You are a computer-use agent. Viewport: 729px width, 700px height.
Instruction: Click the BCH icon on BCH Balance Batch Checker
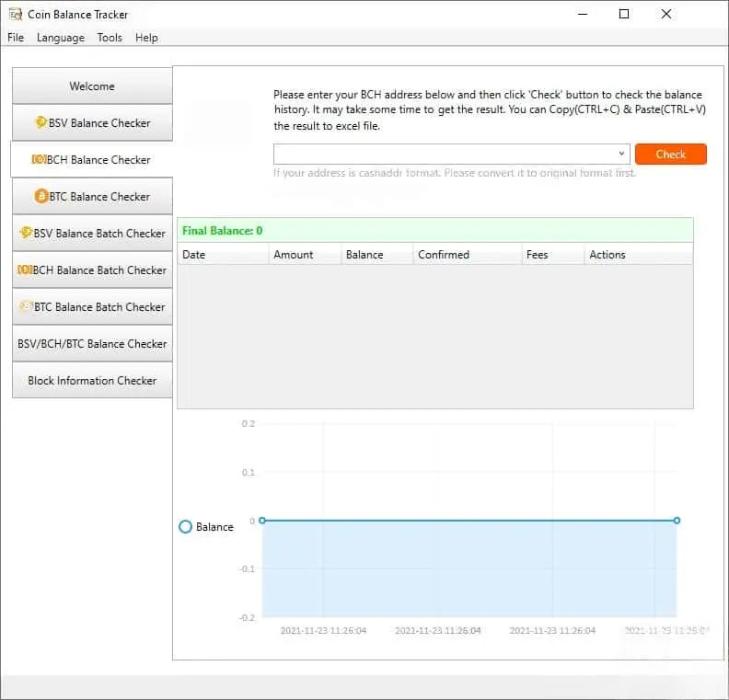25,270
